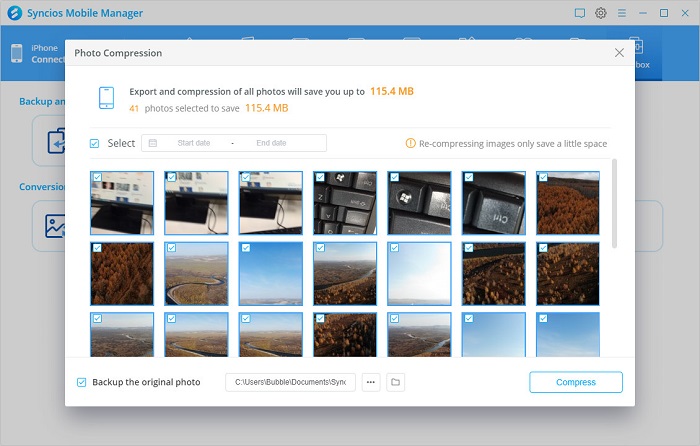The height and width of the screenshot is (446, 700).
Task: Toggle the Select all photos checkbox
Action: click(x=94, y=143)
